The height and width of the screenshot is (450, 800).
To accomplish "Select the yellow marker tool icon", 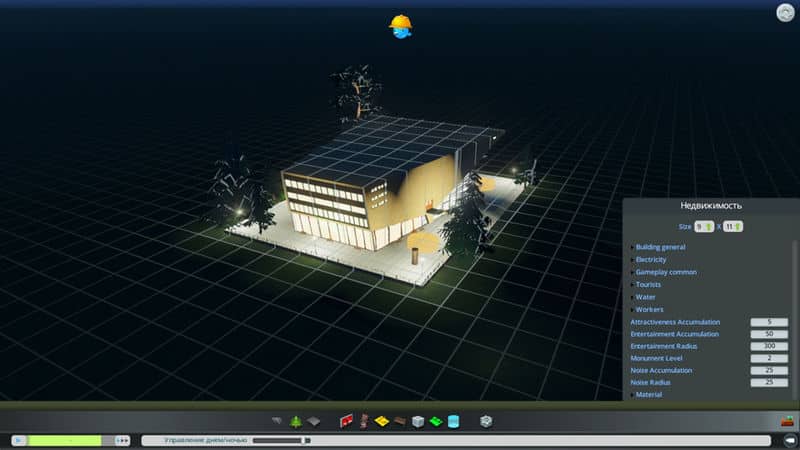I will [382, 421].
